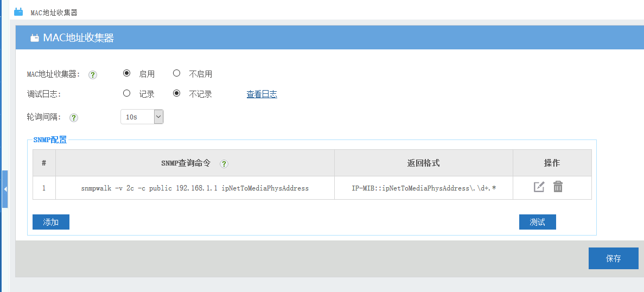Select the 启用 radio button

point(127,73)
